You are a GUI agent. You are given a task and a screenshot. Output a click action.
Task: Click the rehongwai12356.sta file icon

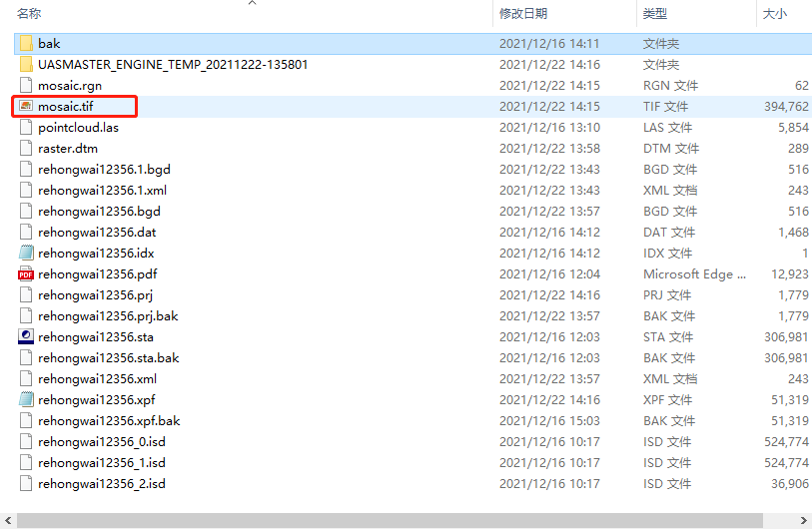(26, 337)
